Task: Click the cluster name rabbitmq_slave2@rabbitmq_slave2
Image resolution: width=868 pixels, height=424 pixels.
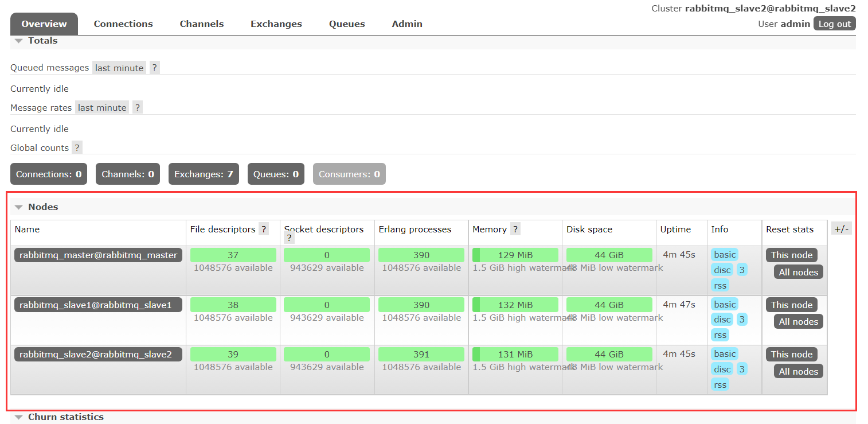Action: click(771, 9)
